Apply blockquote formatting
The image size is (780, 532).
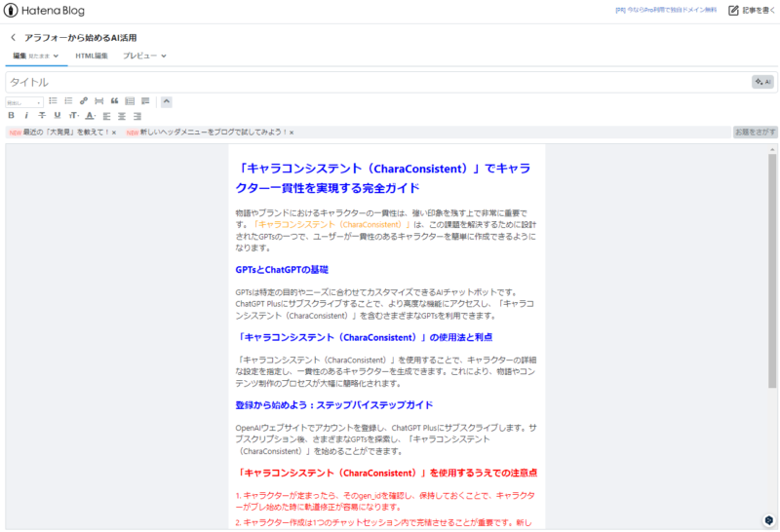tap(114, 101)
